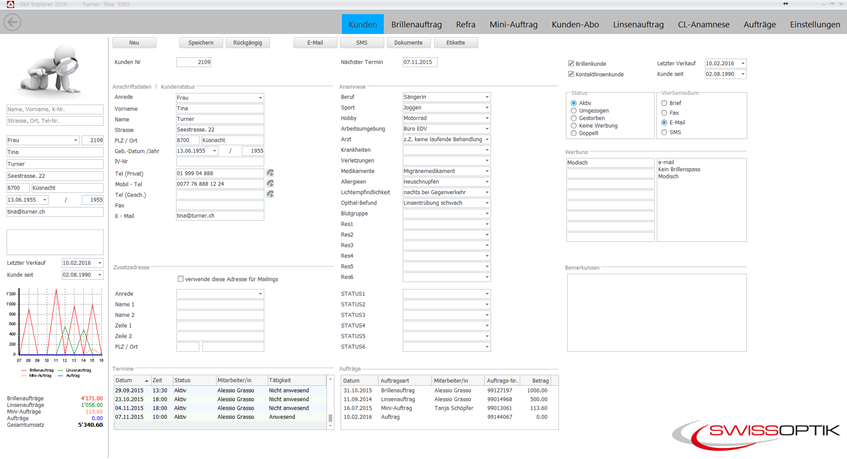Screen dimensions: 847x459
Task: Sort Aufträge by the Betrag column header
Action: [x=536, y=380]
